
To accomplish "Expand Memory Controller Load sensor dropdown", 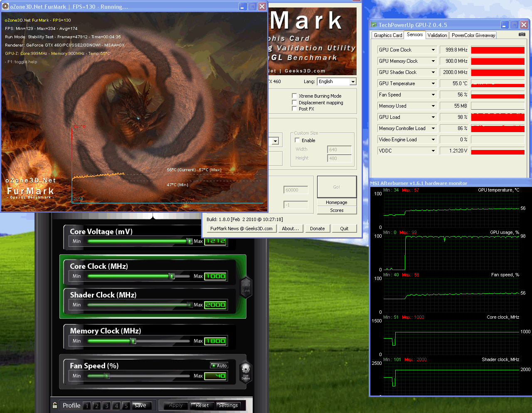I will pos(433,128).
